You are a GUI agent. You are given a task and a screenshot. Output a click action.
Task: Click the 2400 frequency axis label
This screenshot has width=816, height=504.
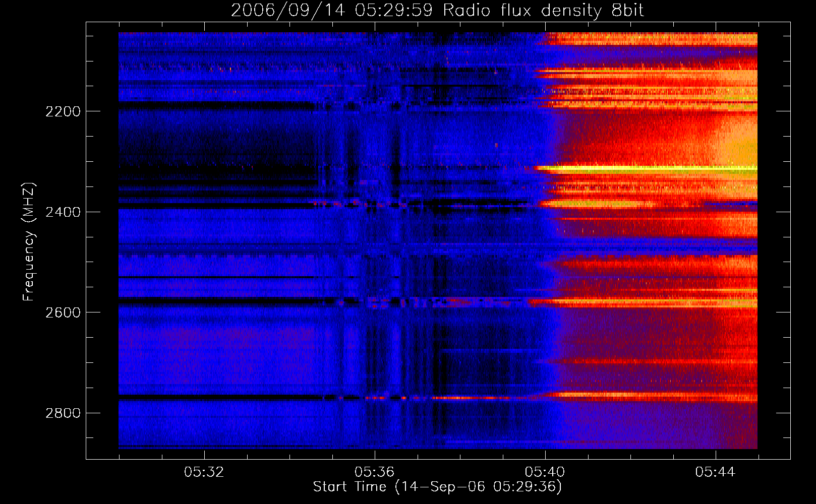(63, 212)
